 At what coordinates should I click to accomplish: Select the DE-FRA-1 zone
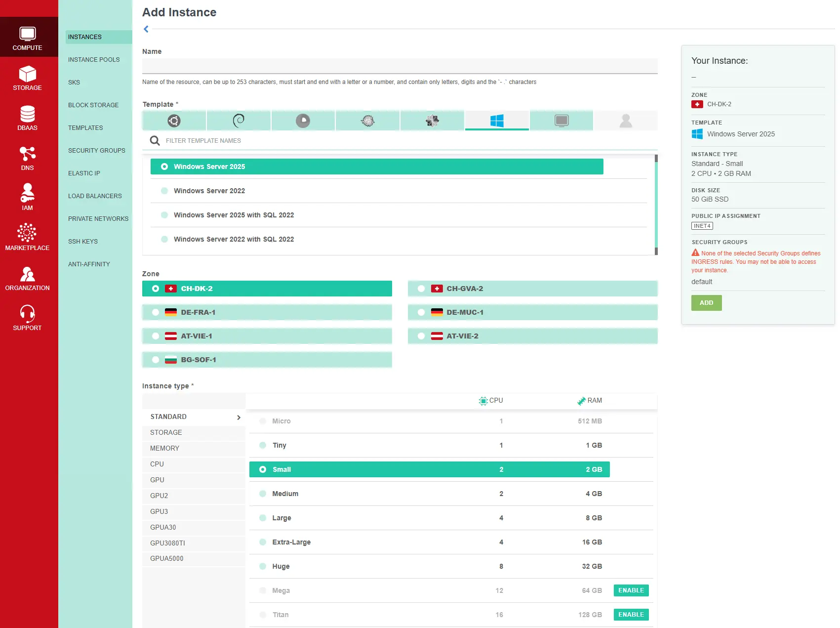267,312
